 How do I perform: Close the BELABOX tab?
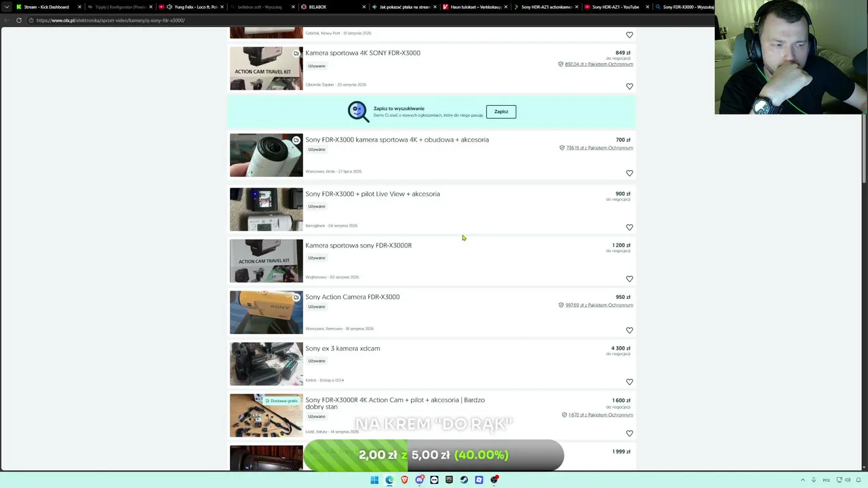[x=364, y=7]
